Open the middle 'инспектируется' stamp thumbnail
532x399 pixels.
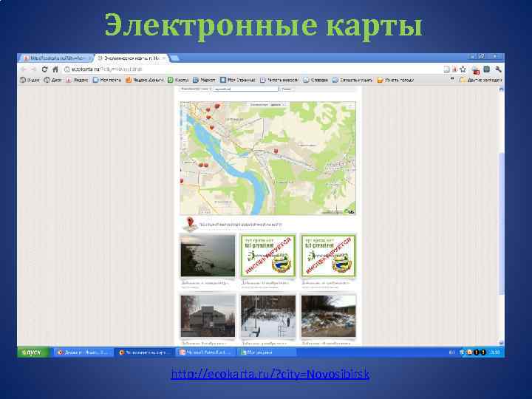tap(268, 256)
